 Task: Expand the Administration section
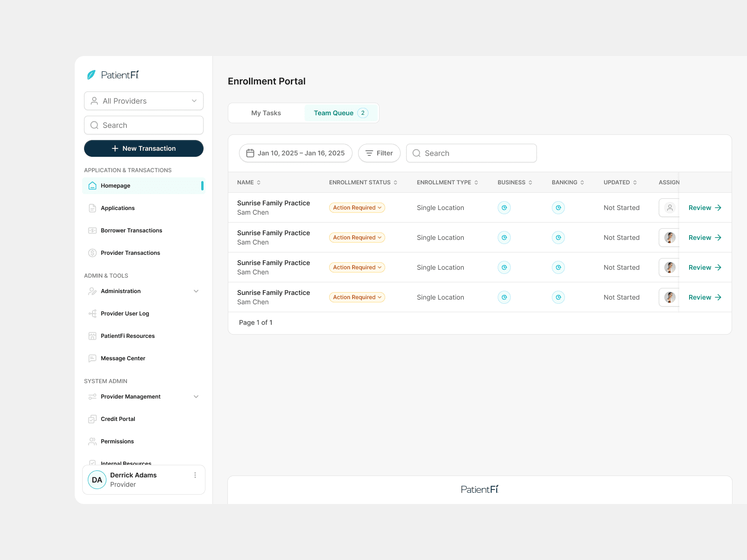(196, 291)
